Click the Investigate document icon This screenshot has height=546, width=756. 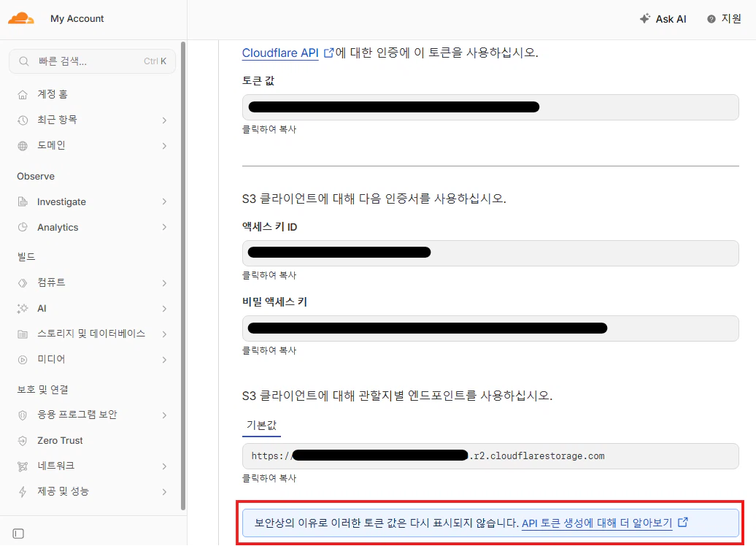23,201
